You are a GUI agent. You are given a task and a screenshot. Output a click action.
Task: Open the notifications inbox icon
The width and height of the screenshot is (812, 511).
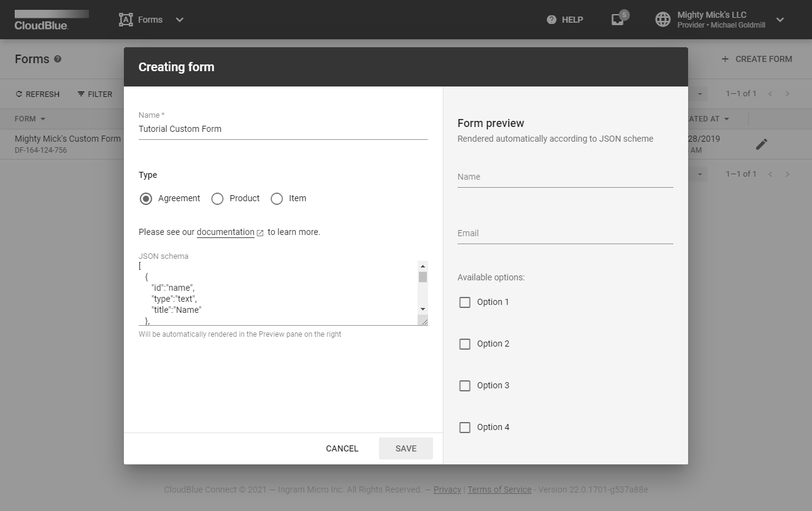pos(618,20)
